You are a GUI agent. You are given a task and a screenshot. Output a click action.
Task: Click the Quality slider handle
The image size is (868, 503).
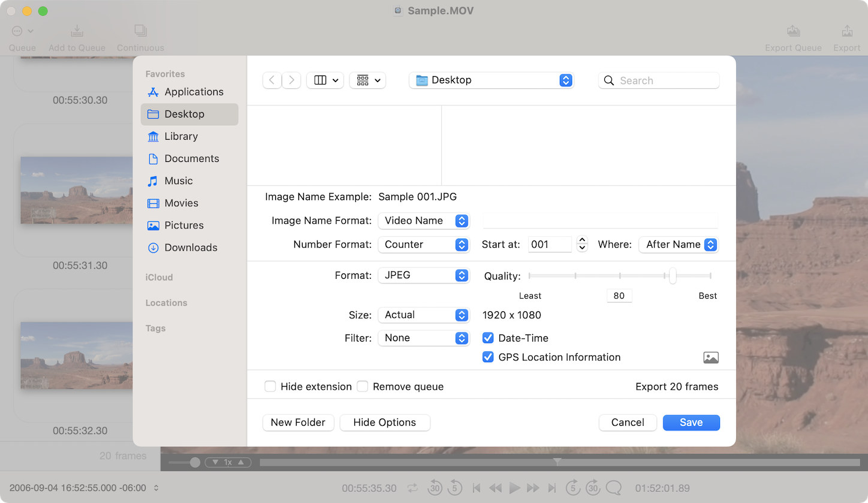click(x=673, y=276)
